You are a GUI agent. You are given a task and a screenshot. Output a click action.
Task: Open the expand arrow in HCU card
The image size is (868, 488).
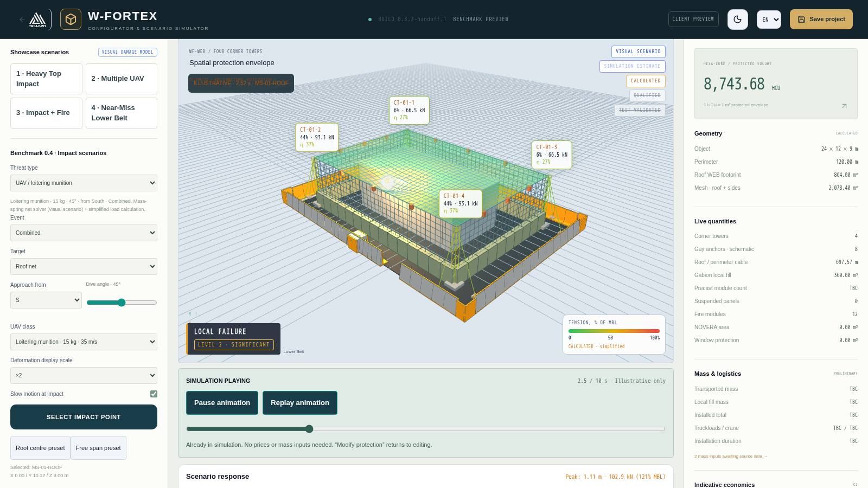click(844, 106)
